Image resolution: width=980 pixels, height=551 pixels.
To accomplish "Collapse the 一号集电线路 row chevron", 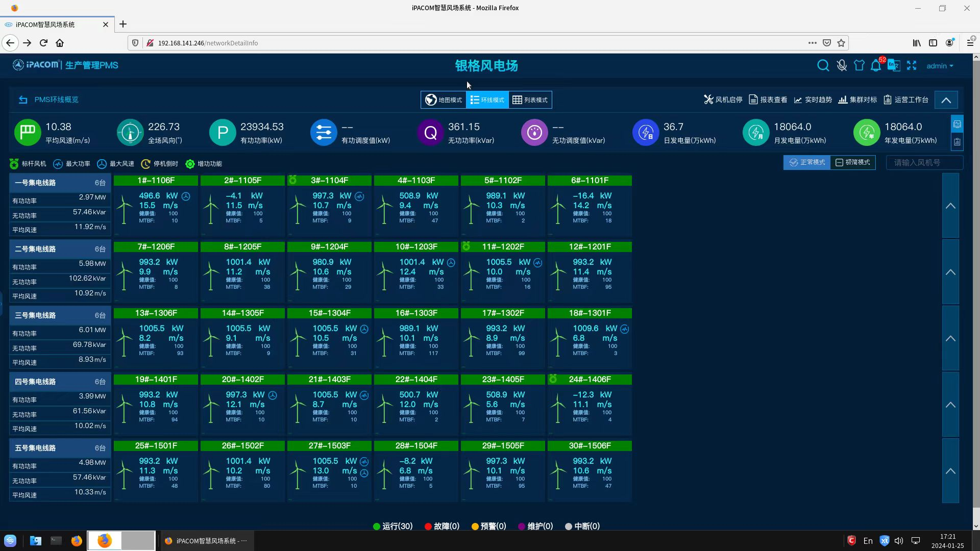I will pyautogui.click(x=950, y=206).
